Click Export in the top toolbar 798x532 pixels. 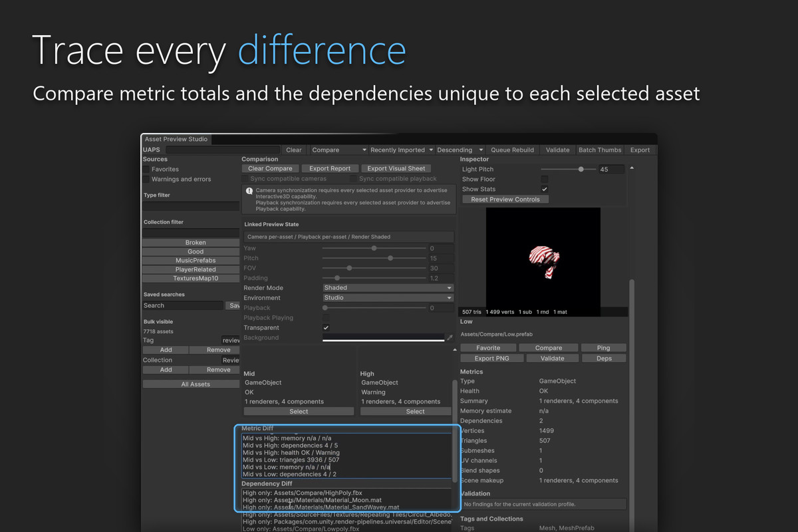tap(640, 150)
